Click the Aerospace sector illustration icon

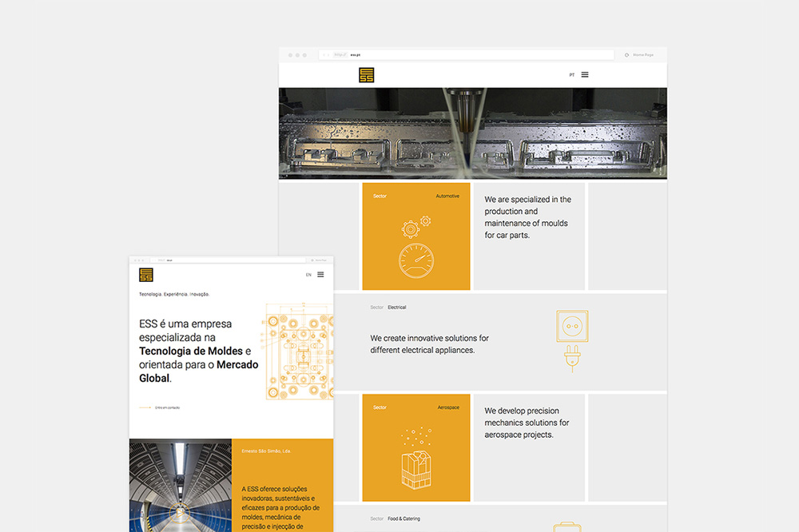tap(415, 460)
